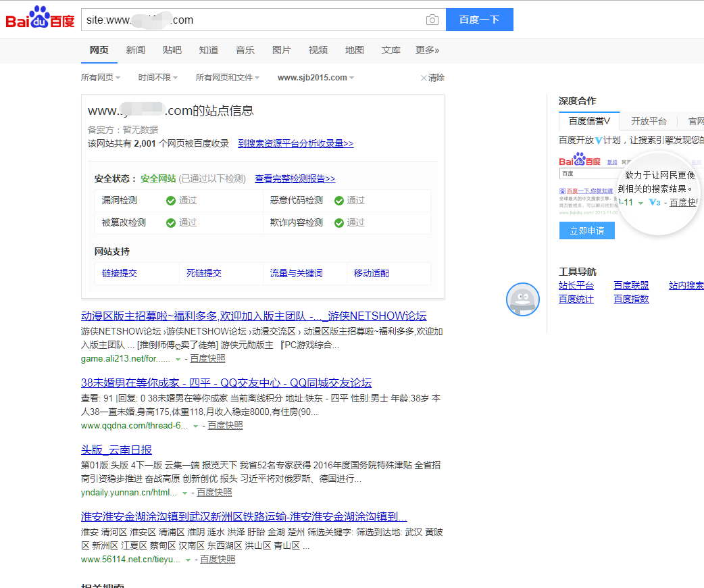The height and width of the screenshot is (588, 704).
Task: Expand arrow next to www.qqdna.com URL
Action: point(195,426)
